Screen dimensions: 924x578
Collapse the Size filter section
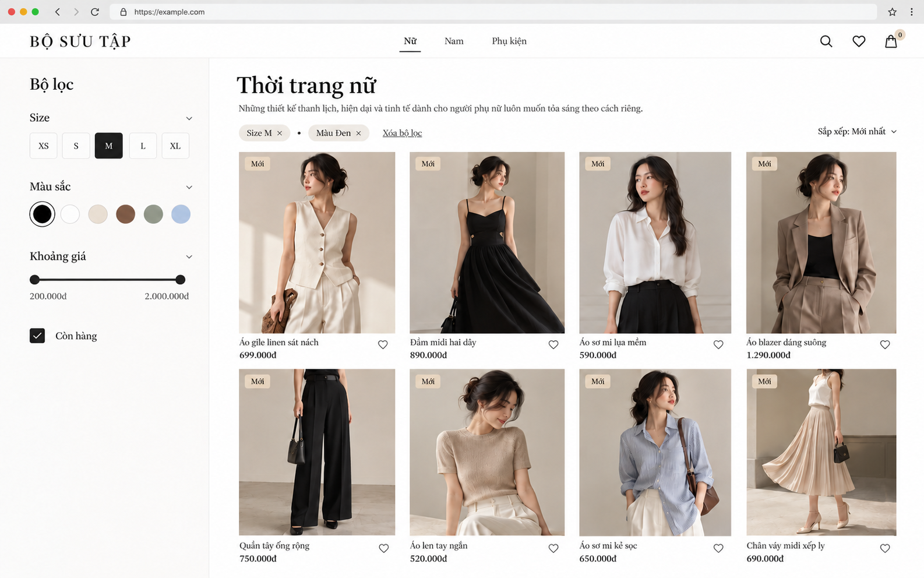tap(189, 118)
